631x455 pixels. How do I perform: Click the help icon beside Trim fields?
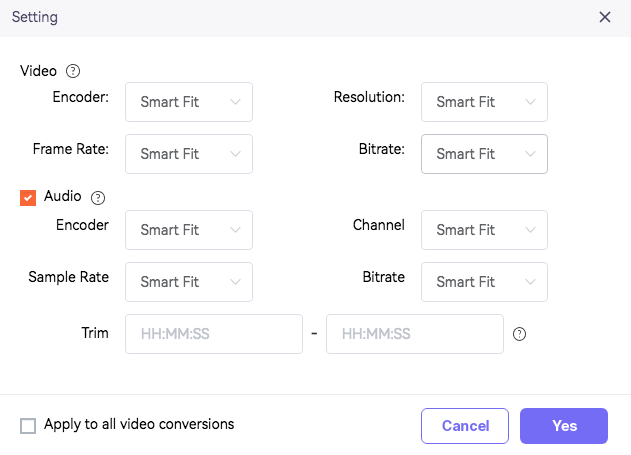tap(519, 334)
